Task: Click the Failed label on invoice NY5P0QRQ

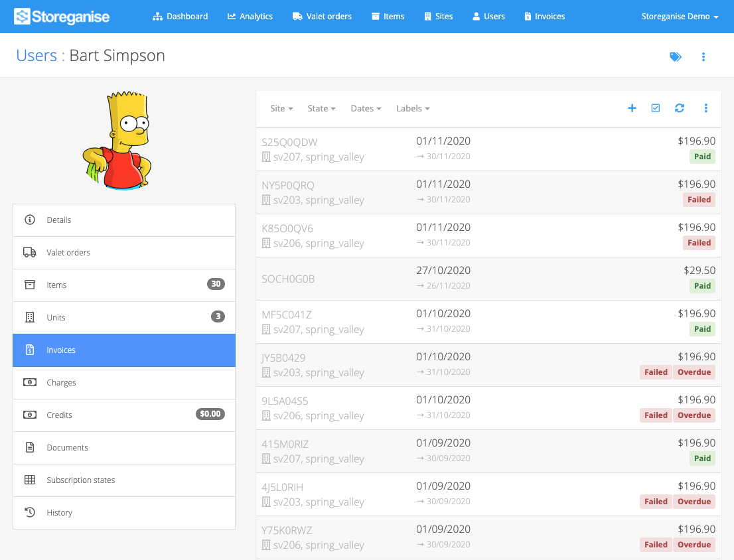Action: [699, 200]
